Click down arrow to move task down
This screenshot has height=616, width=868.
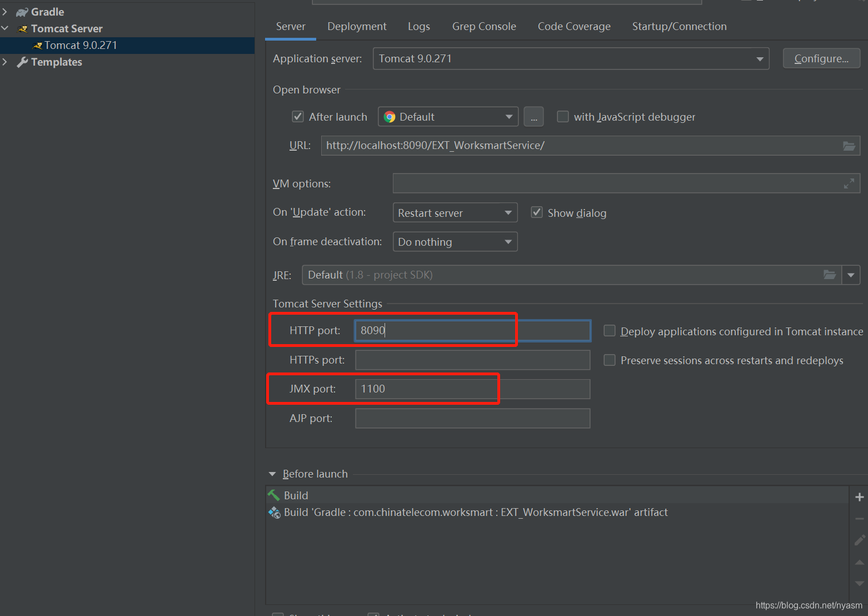(x=859, y=583)
